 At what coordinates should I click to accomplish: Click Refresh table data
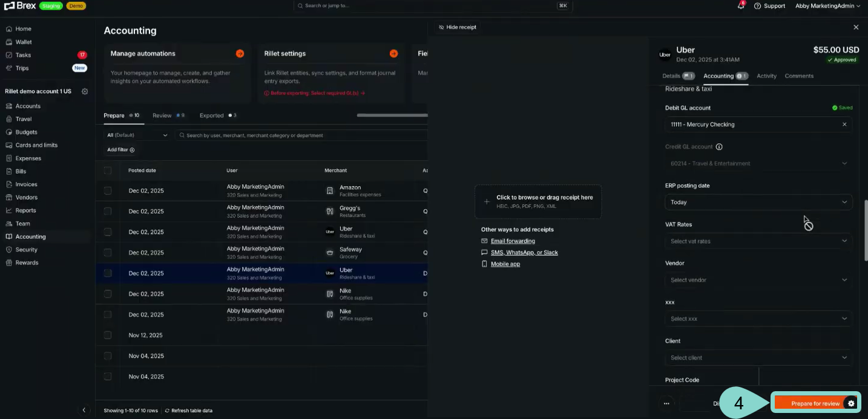pyautogui.click(x=188, y=411)
